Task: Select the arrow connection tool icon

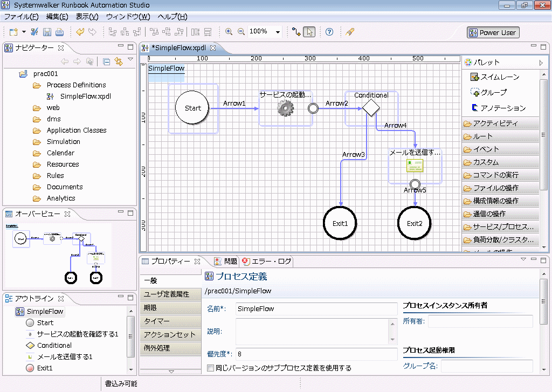Action: (296, 32)
